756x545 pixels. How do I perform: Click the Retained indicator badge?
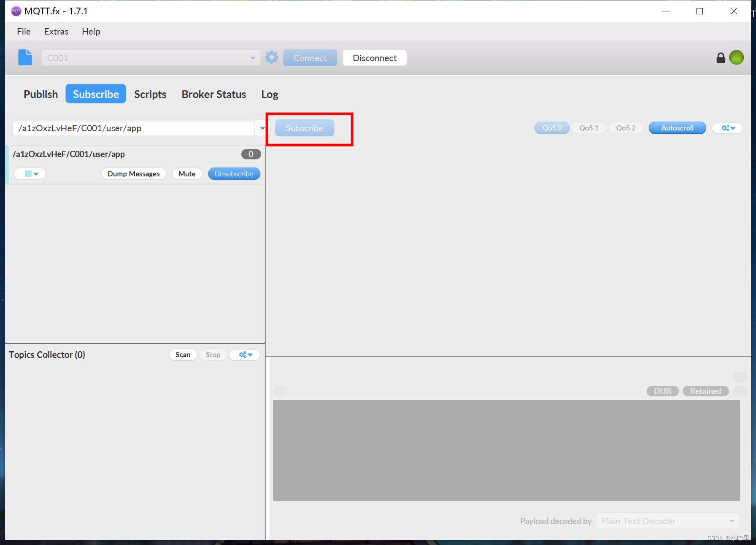click(x=705, y=391)
